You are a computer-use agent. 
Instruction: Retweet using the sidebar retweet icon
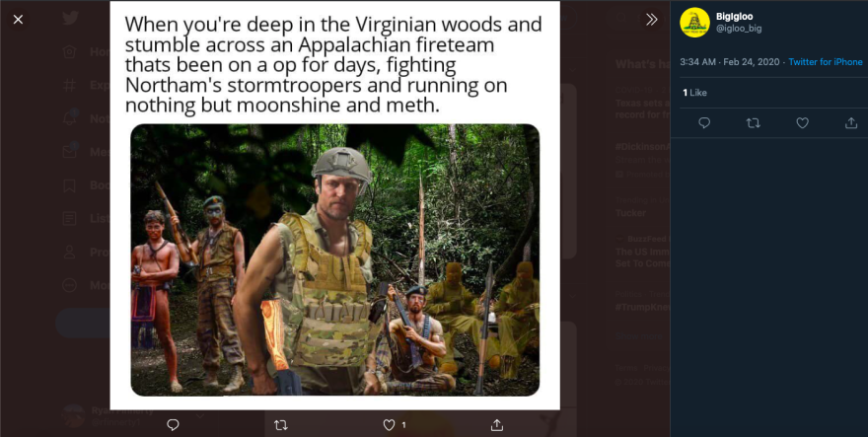pyautogui.click(x=754, y=123)
